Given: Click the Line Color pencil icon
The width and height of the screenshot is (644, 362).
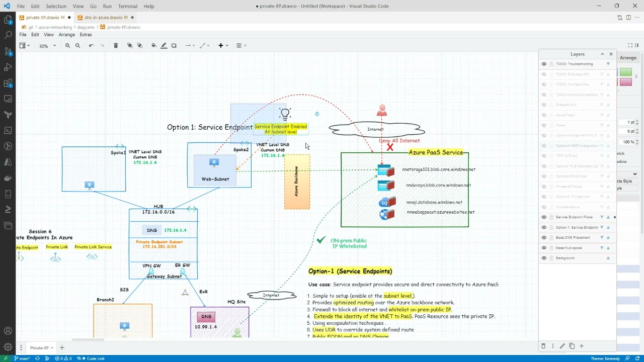Looking at the screenshot, I should (x=164, y=46).
